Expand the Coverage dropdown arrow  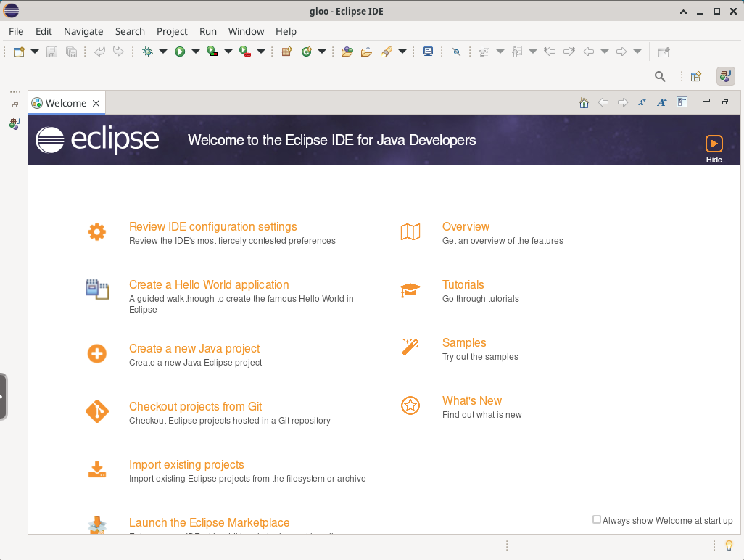pos(228,52)
